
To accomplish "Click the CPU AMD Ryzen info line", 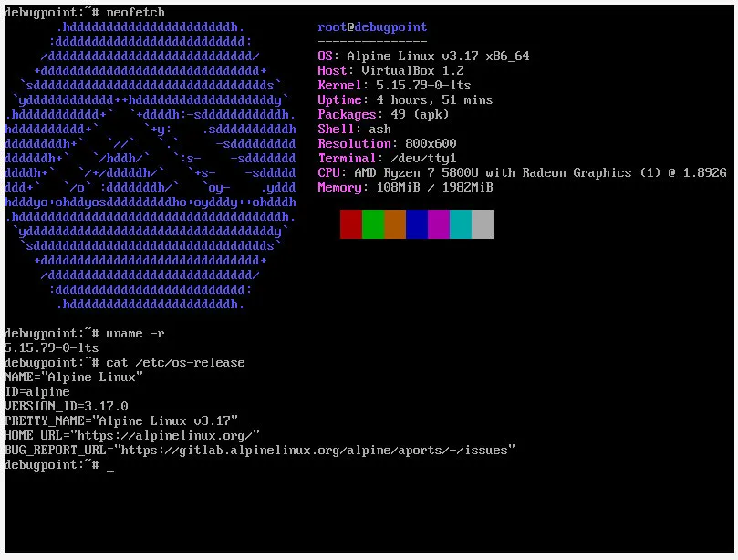I will (x=522, y=172).
